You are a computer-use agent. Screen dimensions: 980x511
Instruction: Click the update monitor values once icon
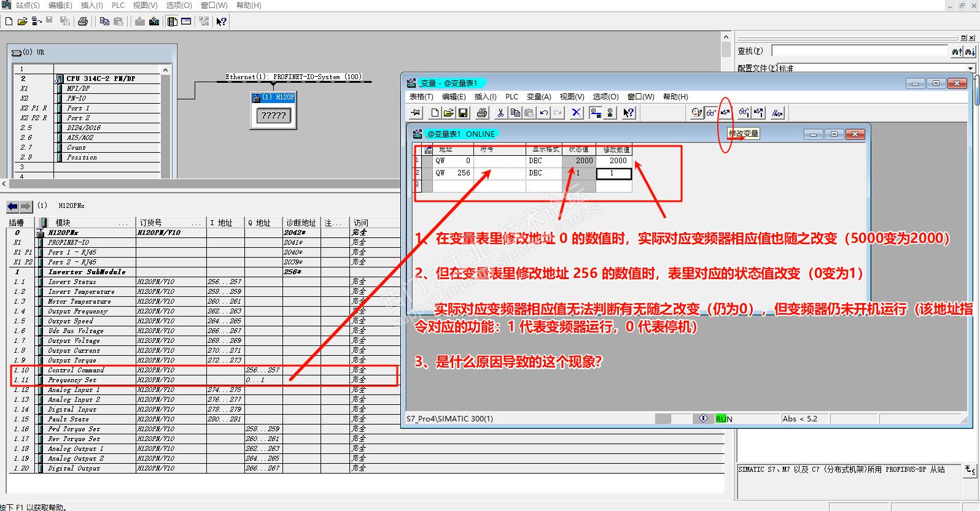tap(744, 113)
